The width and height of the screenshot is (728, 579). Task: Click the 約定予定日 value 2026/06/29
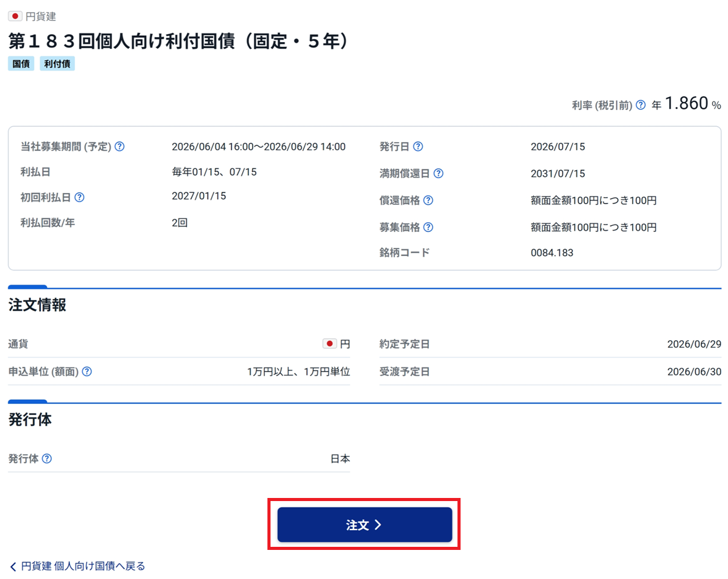click(x=694, y=344)
